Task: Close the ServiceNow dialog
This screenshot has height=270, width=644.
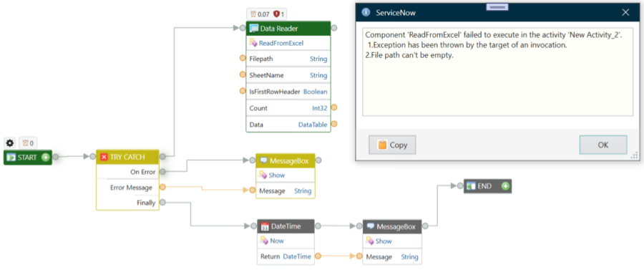Action: point(625,12)
